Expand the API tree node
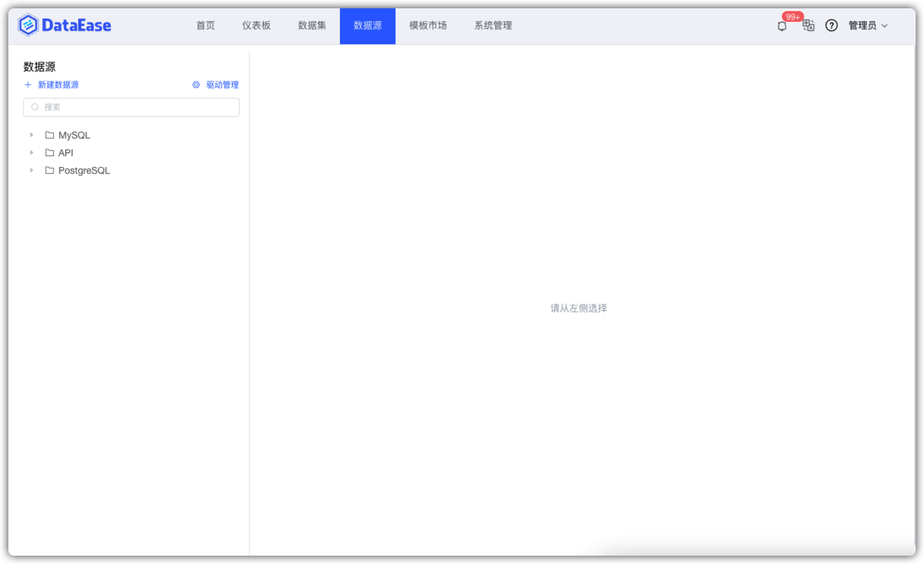Image resolution: width=924 pixels, height=564 pixels. pyautogui.click(x=31, y=152)
